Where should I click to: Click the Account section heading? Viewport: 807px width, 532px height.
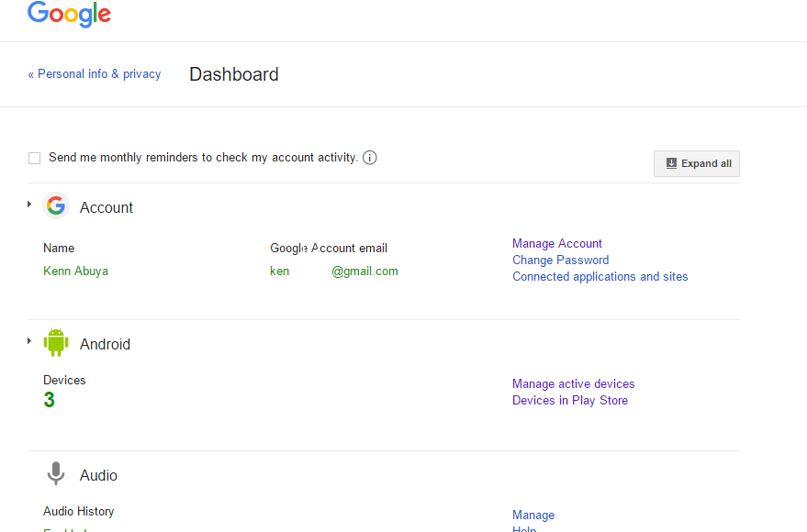click(106, 207)
